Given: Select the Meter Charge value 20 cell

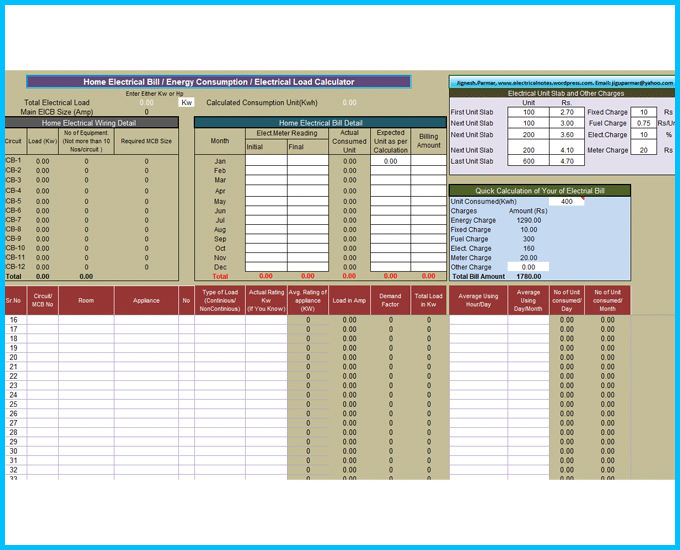Looking at the screenshot, I should [644, 150].
